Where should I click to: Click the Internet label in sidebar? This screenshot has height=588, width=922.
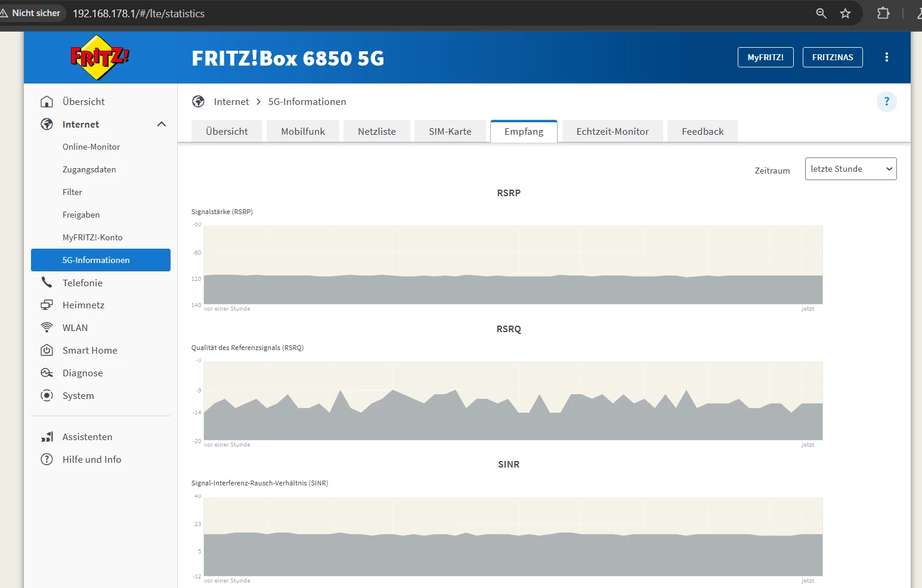pyautogui.click(x=81, y=124)
